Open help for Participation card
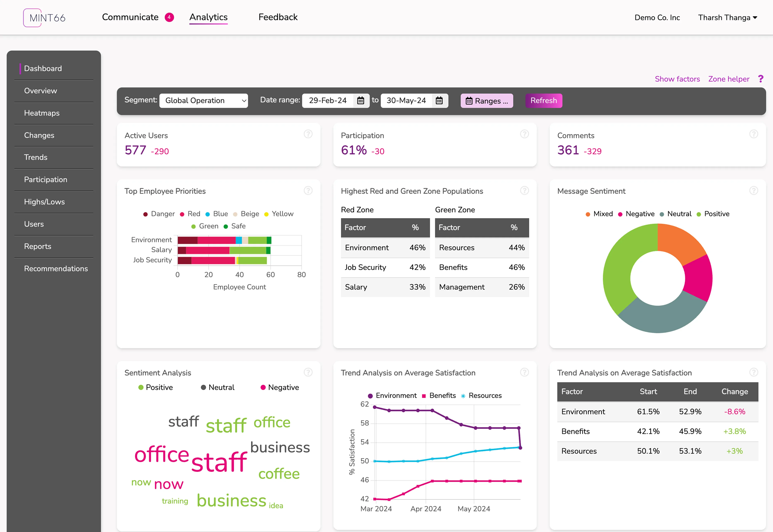This screenshot has height=532, width=773. 524,134
